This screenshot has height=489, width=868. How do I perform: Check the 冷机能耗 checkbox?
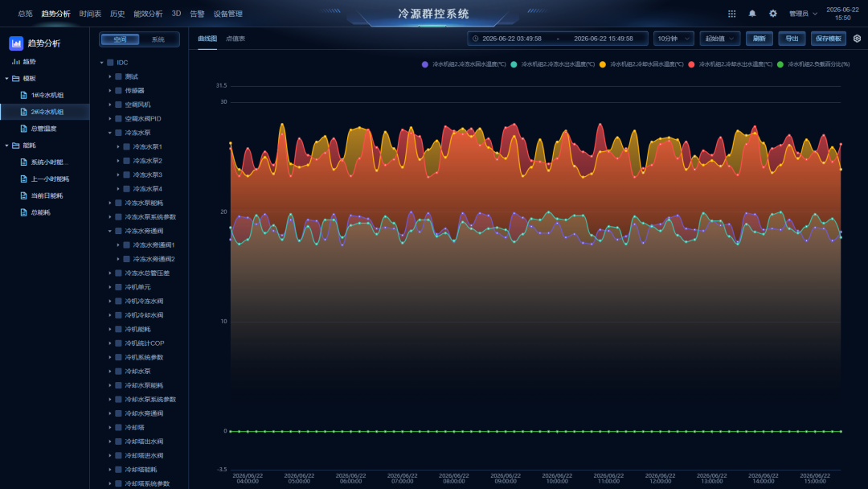click(x=118, y=330)
